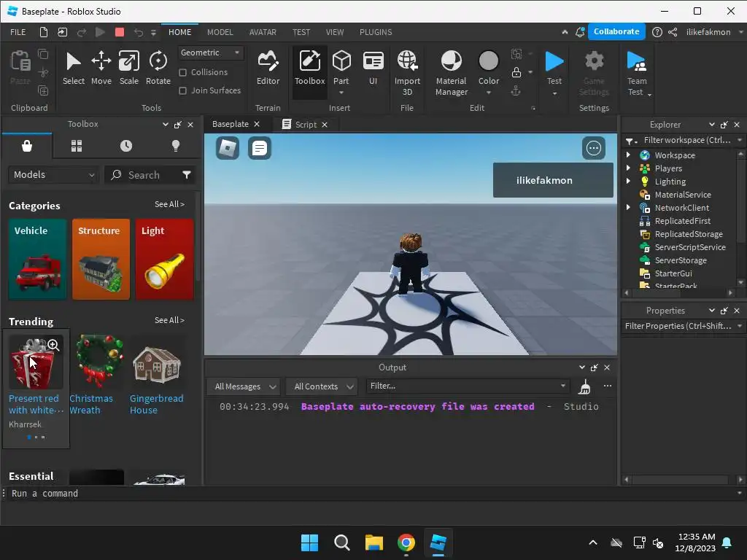Click See All next to Categories
Image resolution: width=747 pixels, height=560 pixels.
coord(169,204)
